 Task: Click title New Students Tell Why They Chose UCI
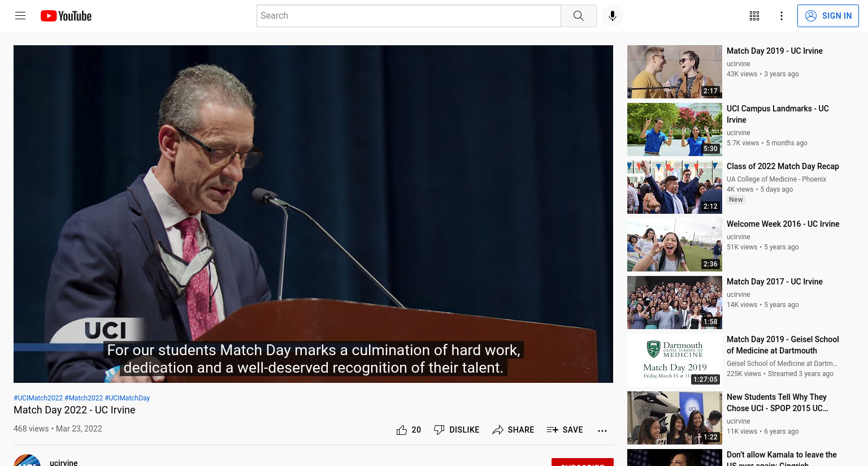778,403
